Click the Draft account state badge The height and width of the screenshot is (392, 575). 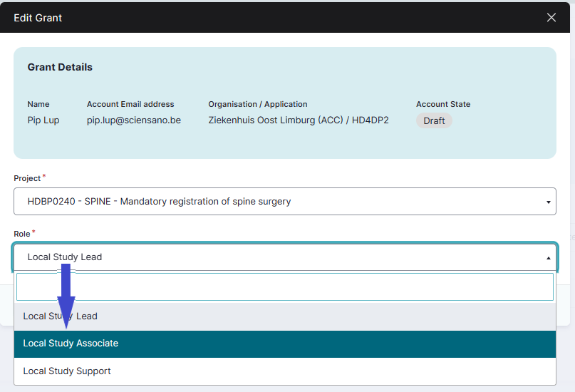pyautogui.click(x=434, y=121)
